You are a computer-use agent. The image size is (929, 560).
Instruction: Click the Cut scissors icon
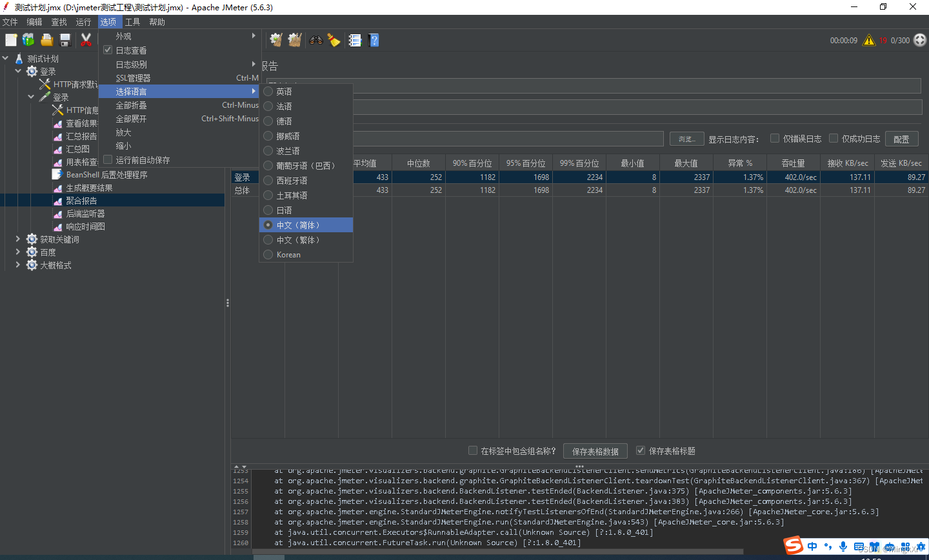coord(86,40)
